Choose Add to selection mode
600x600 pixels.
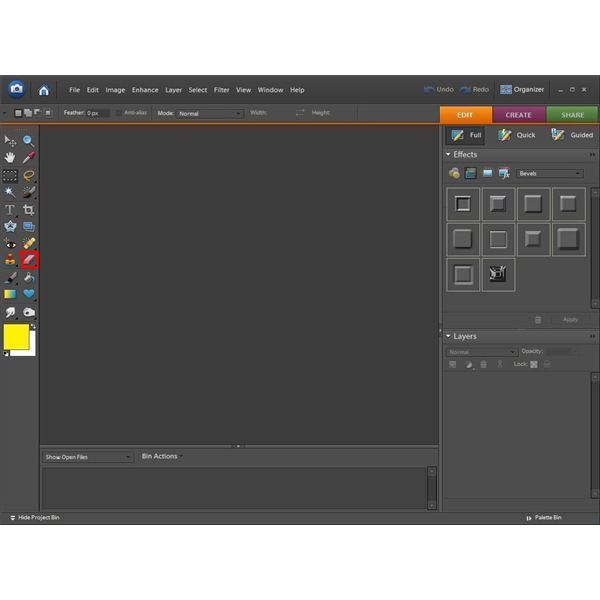click(x=28, y=113)
